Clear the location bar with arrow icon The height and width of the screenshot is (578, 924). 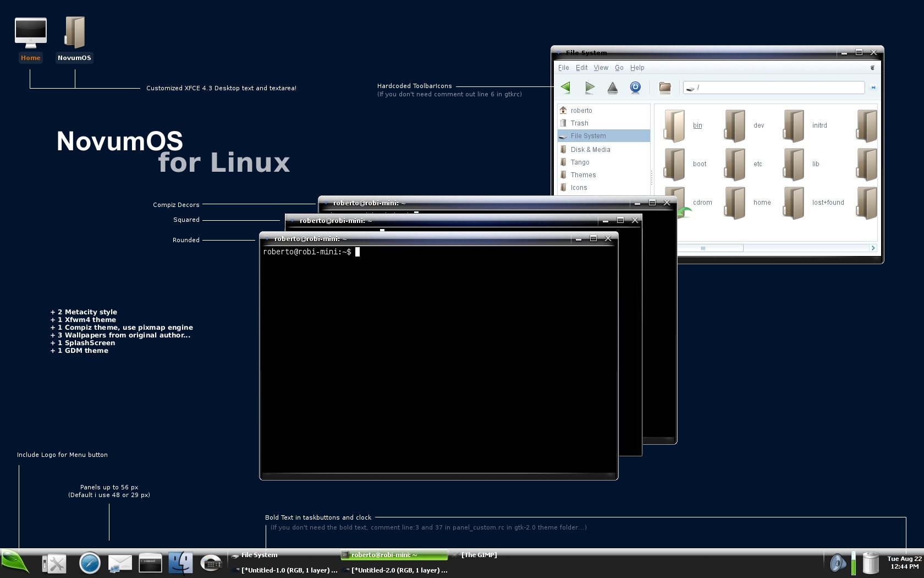(x=873, y=88)
